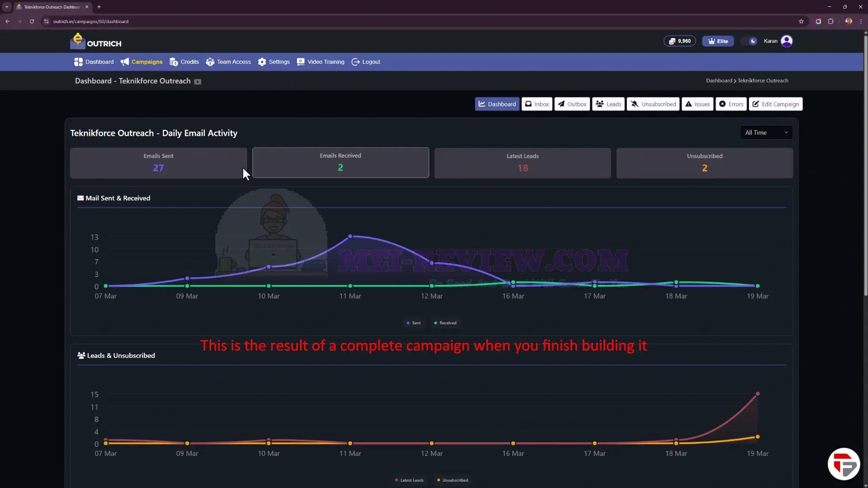Viewport: 868px width, 488px height.
Task: Open browser extensions puzzle icon
Action: [x=830, y=21]
